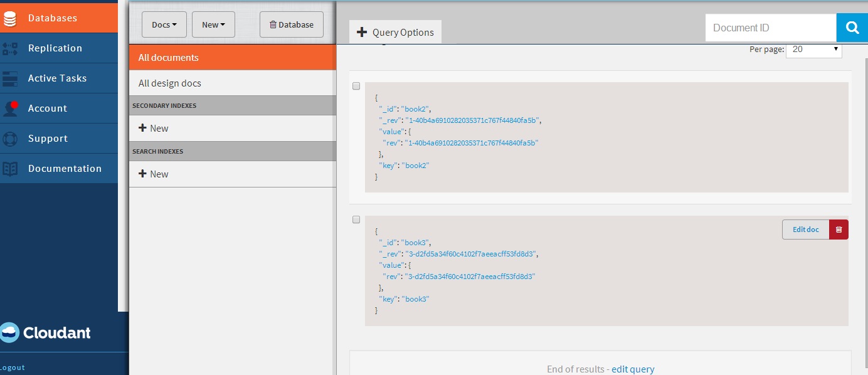Click into the Document ID search field
868x375 pixels.
point(770,28)
